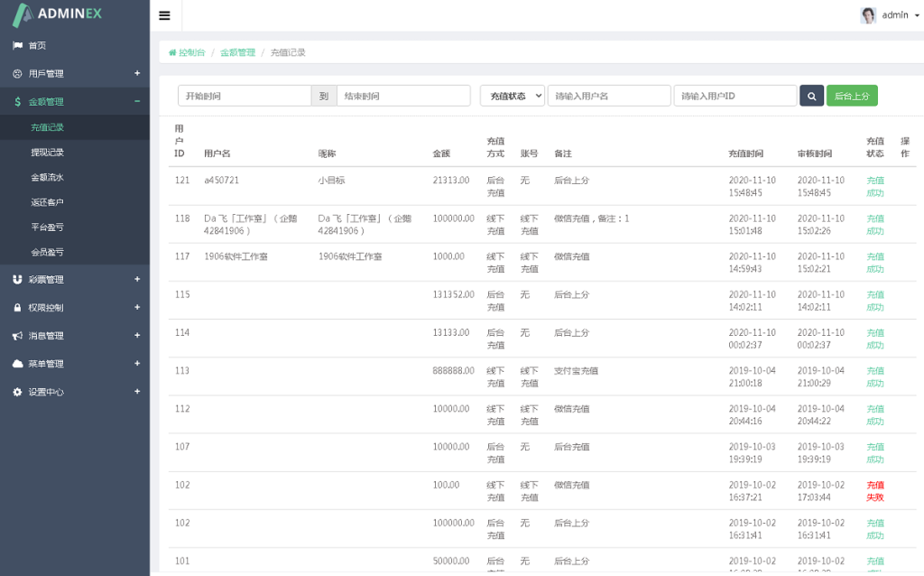The height and width of the screenshot is (576, 924).
Task: Click the megaphone icon next to 消息管理
Action: point(15,335)
